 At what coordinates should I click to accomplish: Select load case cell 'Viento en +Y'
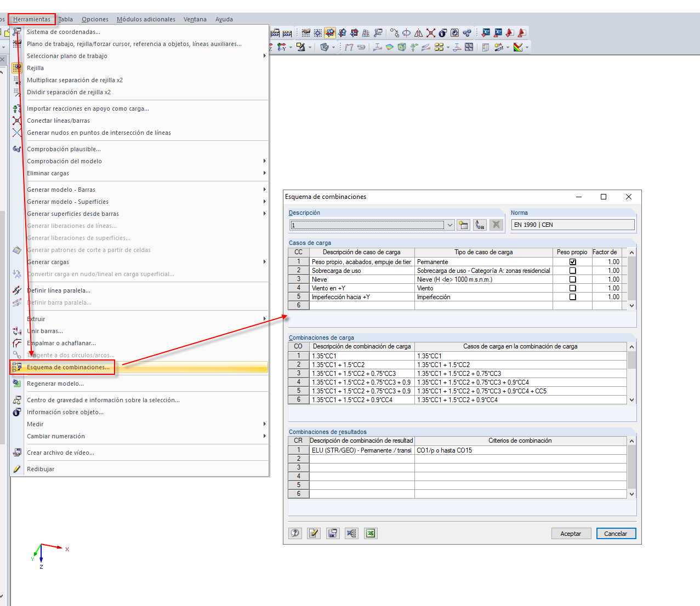coord(362,288)
